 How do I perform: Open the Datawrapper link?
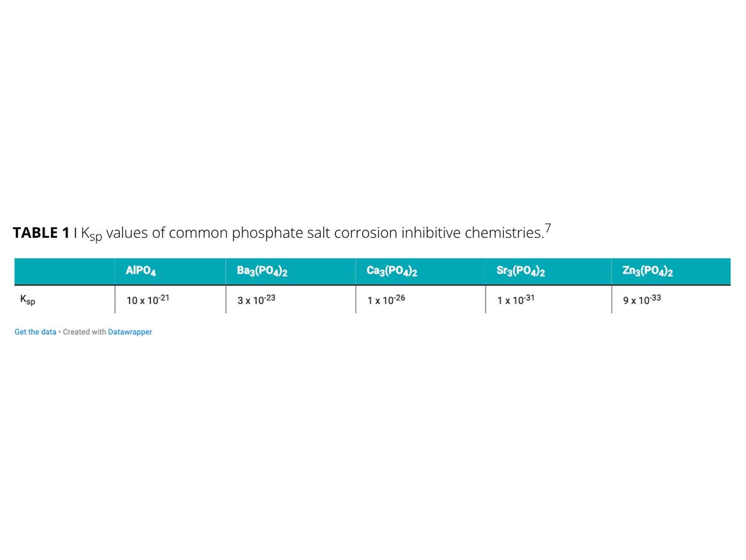129,332
